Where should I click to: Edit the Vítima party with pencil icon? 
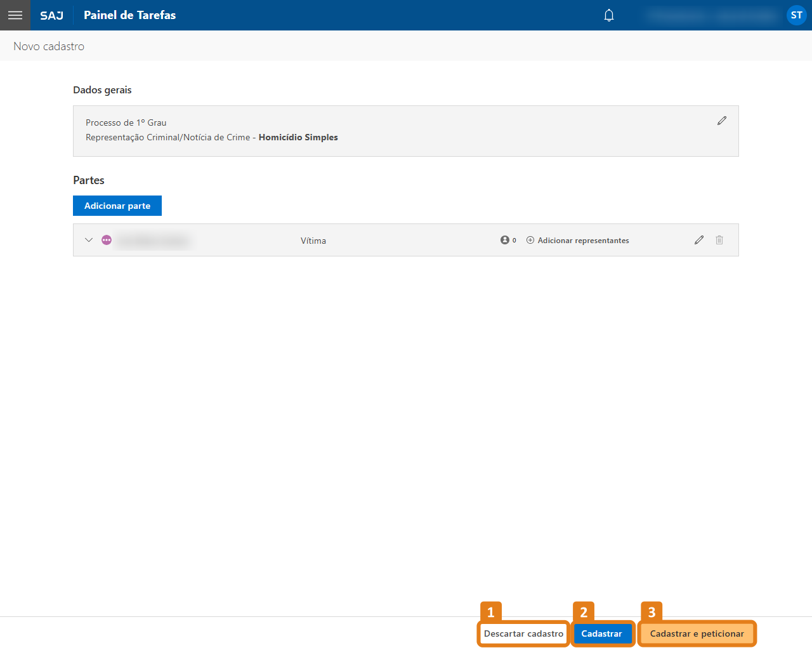pyautogui.click(x=699, y=240)
